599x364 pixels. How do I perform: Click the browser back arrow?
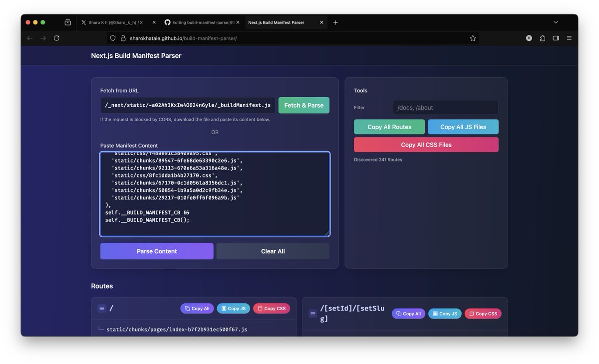(30, 38)
